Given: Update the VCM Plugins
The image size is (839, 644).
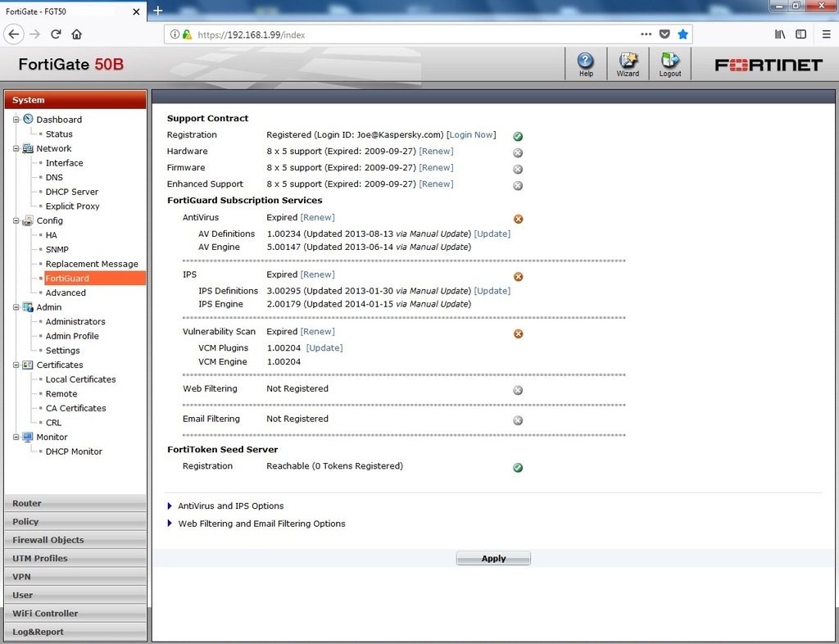Looking at the screenshot, I should [x=324, y=347].
